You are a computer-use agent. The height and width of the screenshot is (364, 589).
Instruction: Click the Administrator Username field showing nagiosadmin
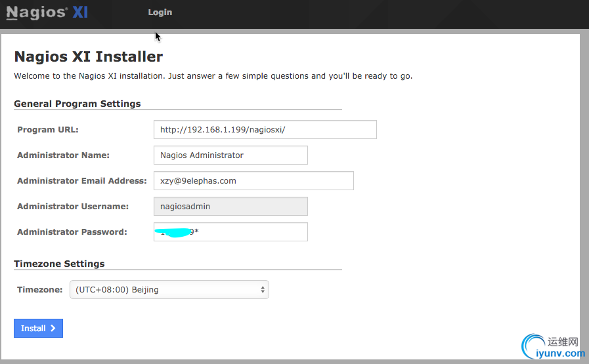click(x=230, y=207)
